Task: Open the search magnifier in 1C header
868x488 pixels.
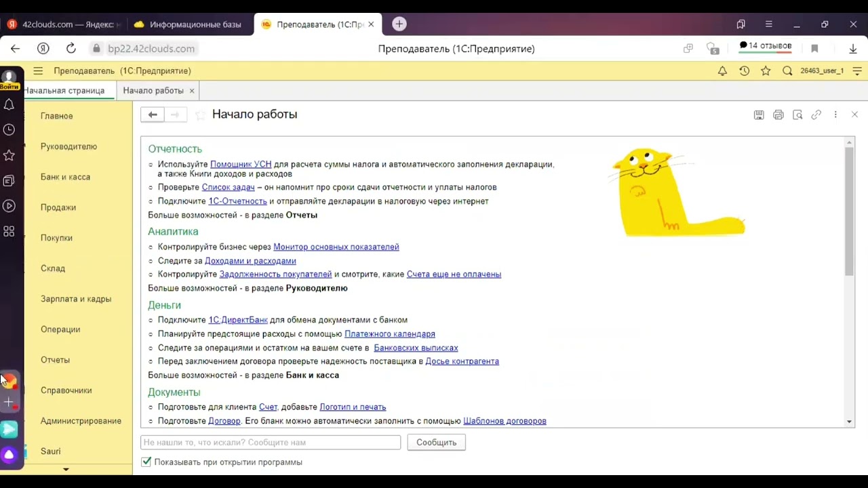Action: pyautogui.click(x=787, y=70)
